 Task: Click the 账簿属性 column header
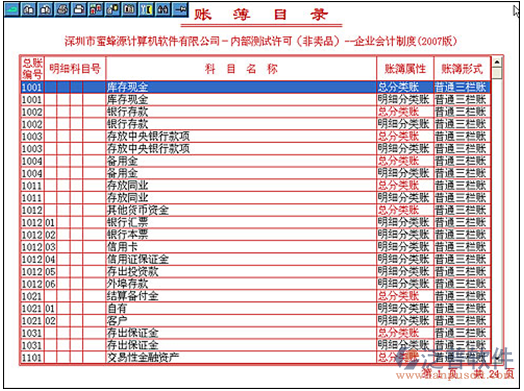pyautogui.click(x=405, y=69)
